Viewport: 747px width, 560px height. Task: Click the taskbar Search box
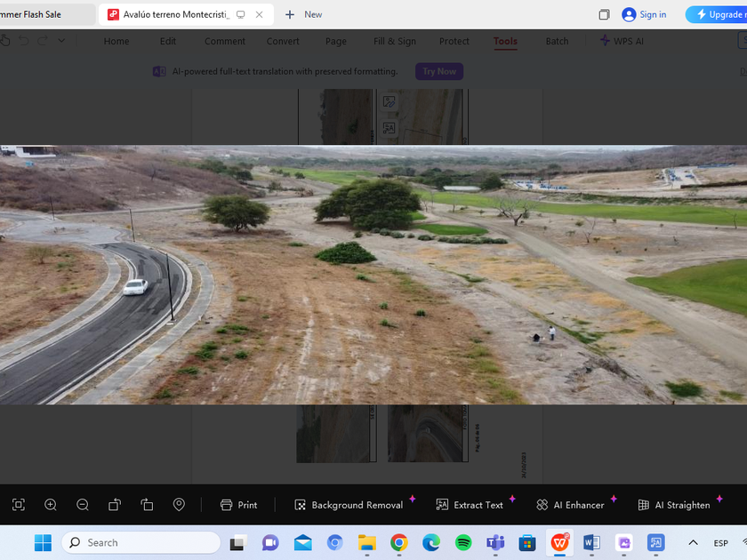click(141, 542)
